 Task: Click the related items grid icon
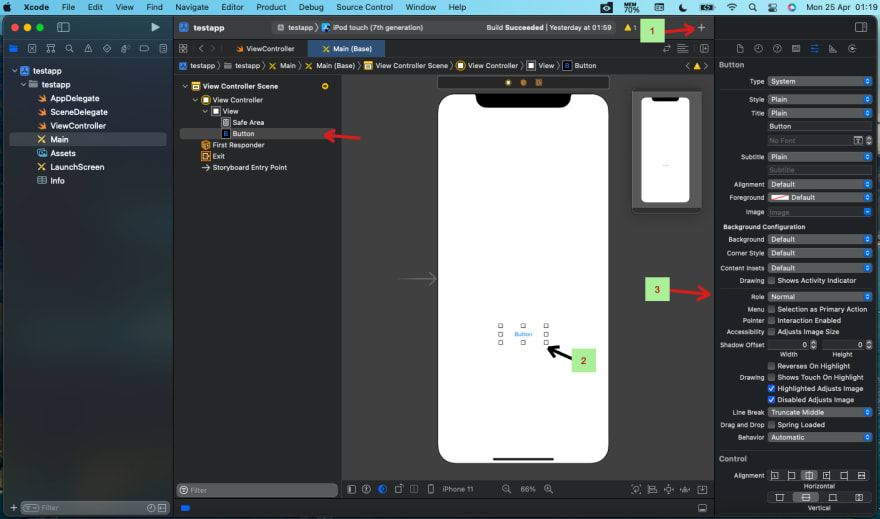183,49
